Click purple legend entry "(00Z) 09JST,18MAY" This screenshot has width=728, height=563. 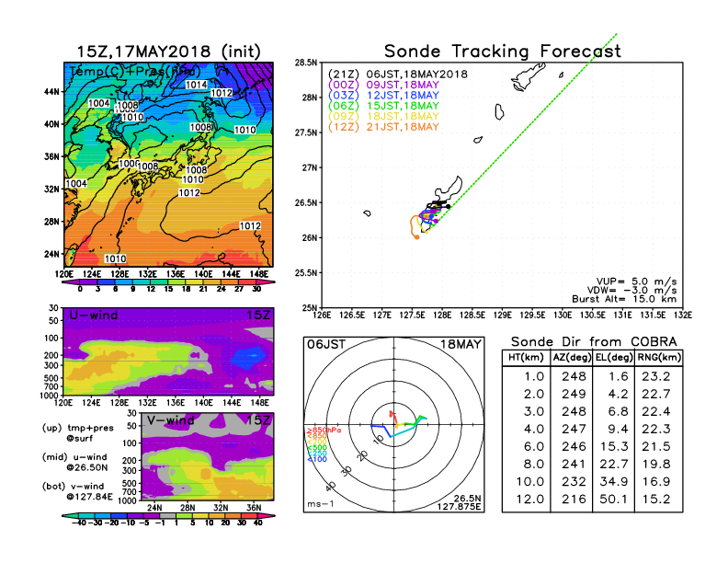point(383,85)
